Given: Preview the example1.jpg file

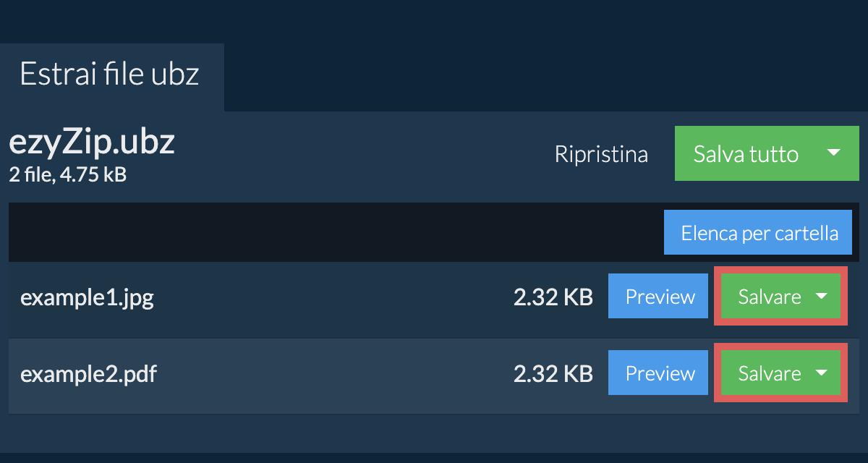Looking at the screenshot, I should pyautogui.click(x=658, y=297).
